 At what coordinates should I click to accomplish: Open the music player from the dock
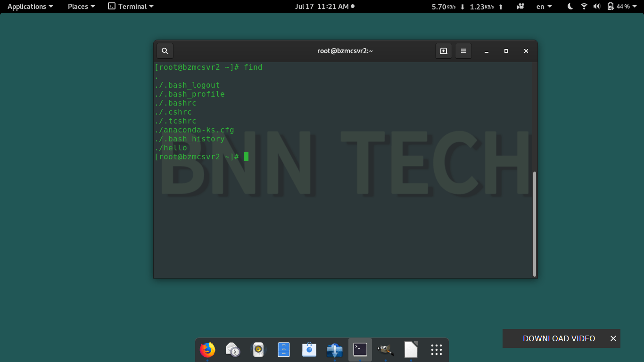pyautogui.click(x=258, y=350)
